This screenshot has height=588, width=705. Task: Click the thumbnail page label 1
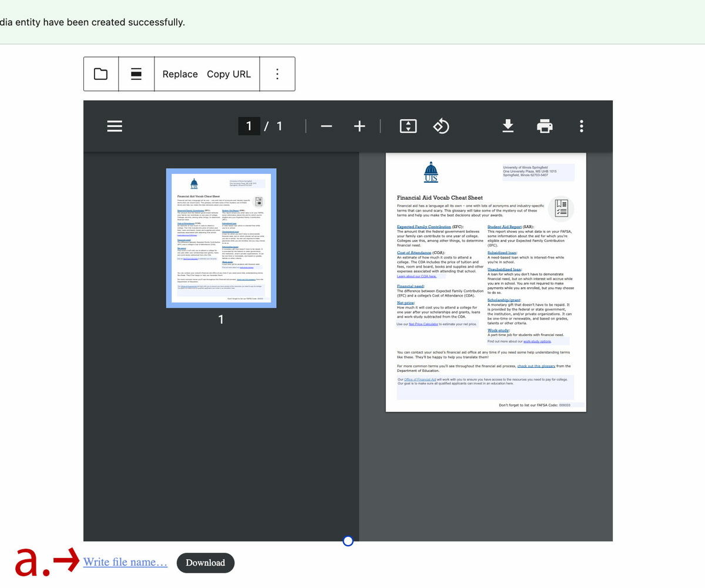[221, 320]
